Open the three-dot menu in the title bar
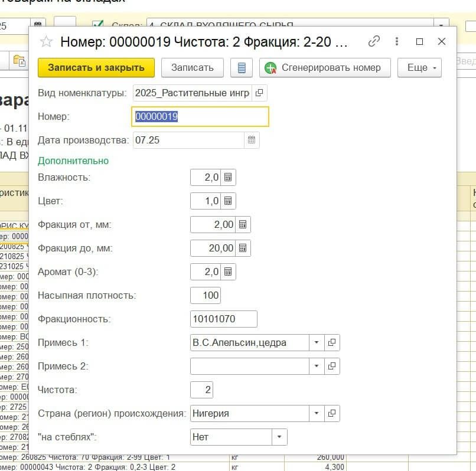 tap(397, 41)
